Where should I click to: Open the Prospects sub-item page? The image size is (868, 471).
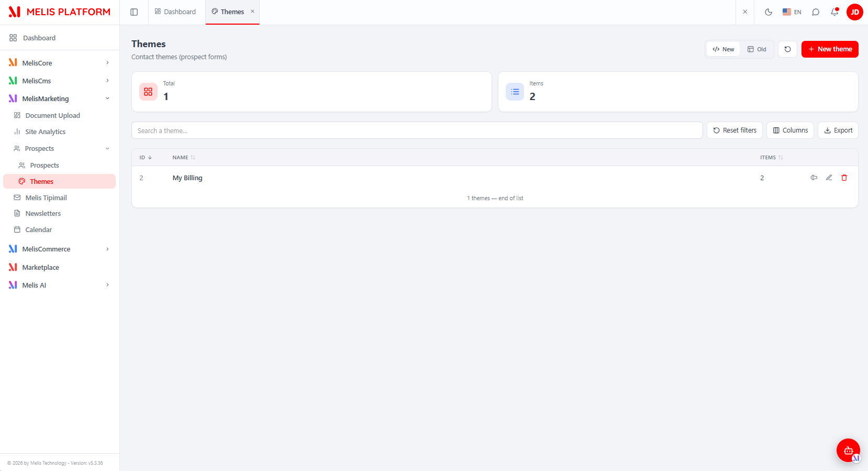pos(59,165)
